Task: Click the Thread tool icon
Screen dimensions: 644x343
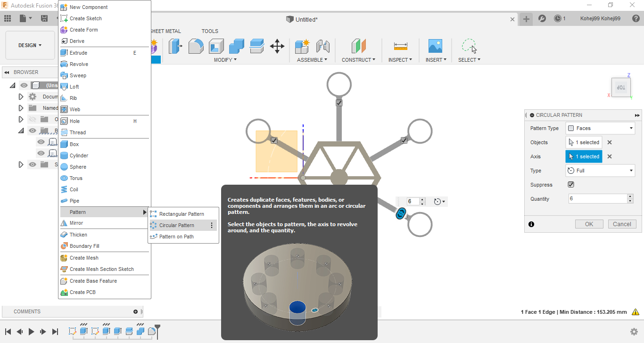Action: tap(64, 132)
